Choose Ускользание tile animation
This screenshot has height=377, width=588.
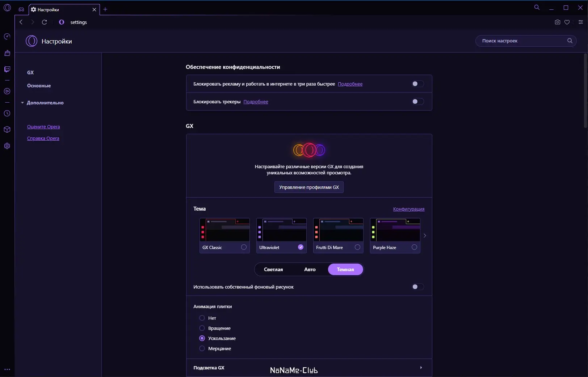202,338
